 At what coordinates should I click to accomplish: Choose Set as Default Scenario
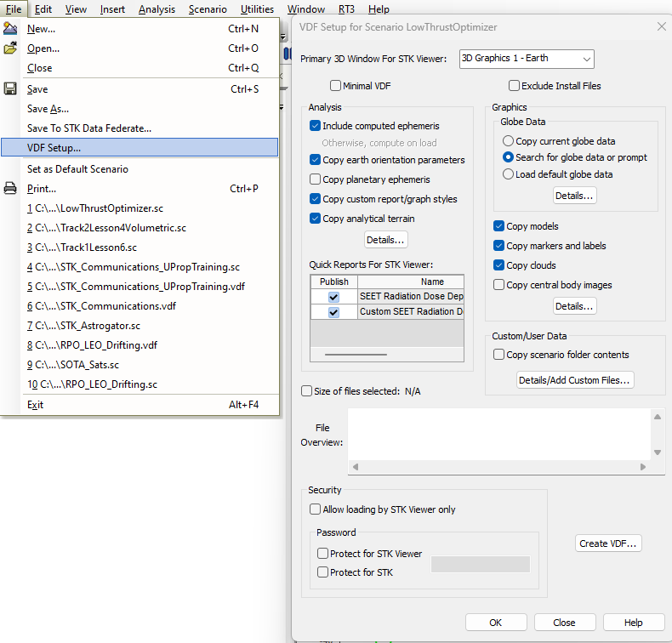pyautogui.click(x=140, y=168)
